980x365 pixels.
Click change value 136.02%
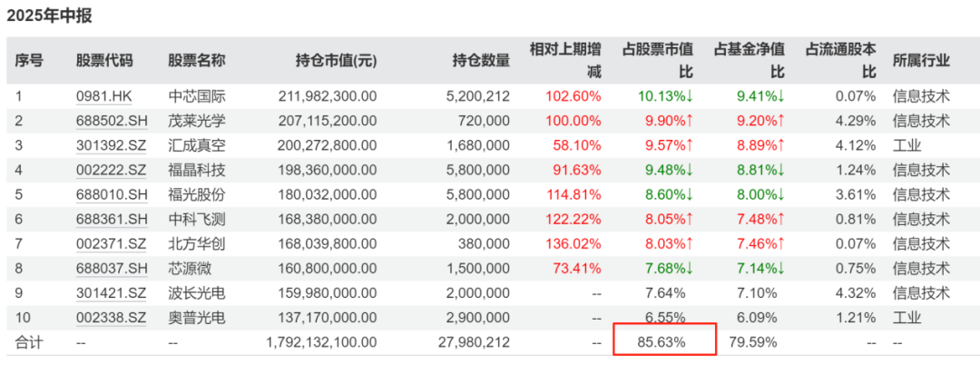[573, 244]
